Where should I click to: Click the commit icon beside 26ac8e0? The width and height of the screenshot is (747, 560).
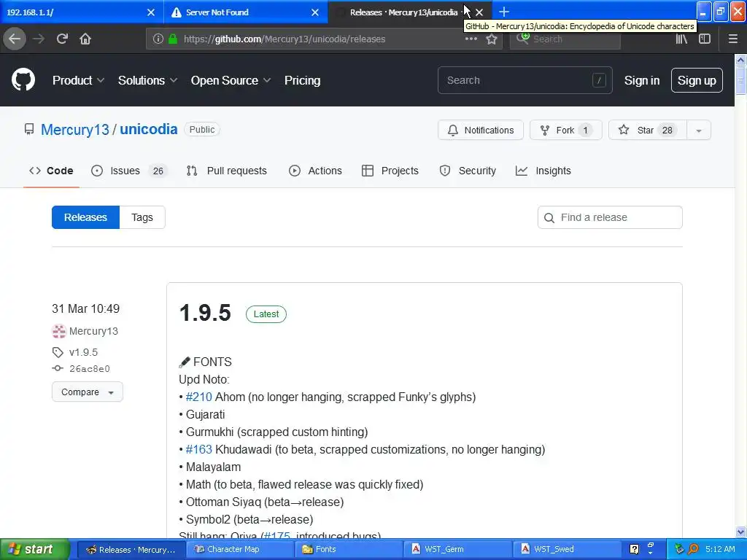tap(58, 368)
